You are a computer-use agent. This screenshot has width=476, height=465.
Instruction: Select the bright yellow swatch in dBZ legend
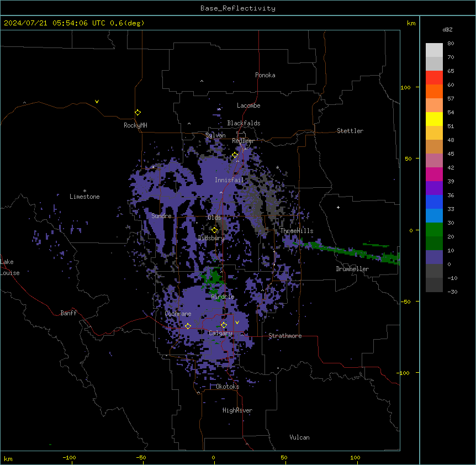point(434,119)
